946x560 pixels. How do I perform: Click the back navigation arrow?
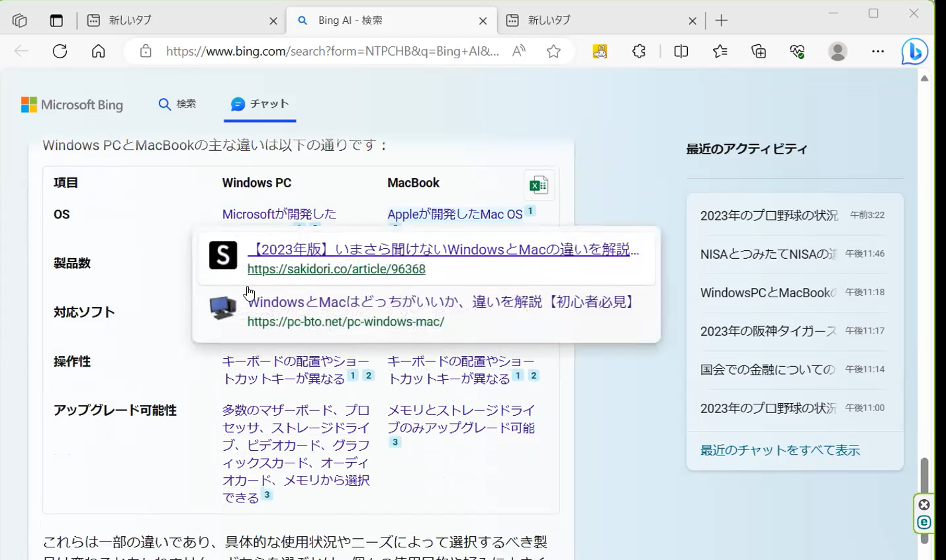point(21,51)
